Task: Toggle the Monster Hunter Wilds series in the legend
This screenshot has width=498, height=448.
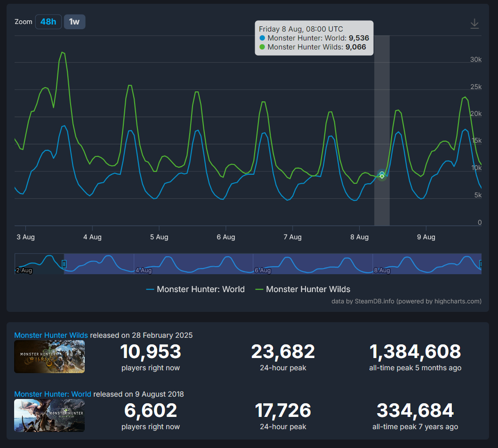Action: (303, 289)
